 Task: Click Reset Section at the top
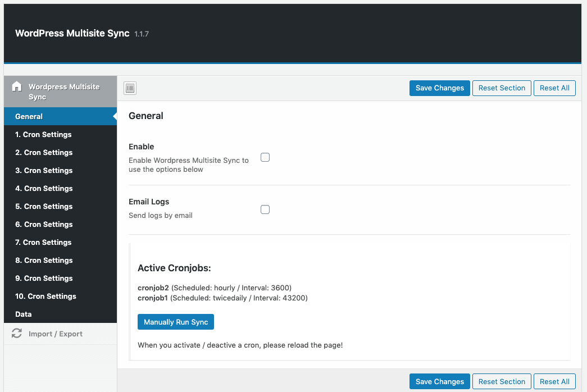pyautogui.click(x=501, y=88)
